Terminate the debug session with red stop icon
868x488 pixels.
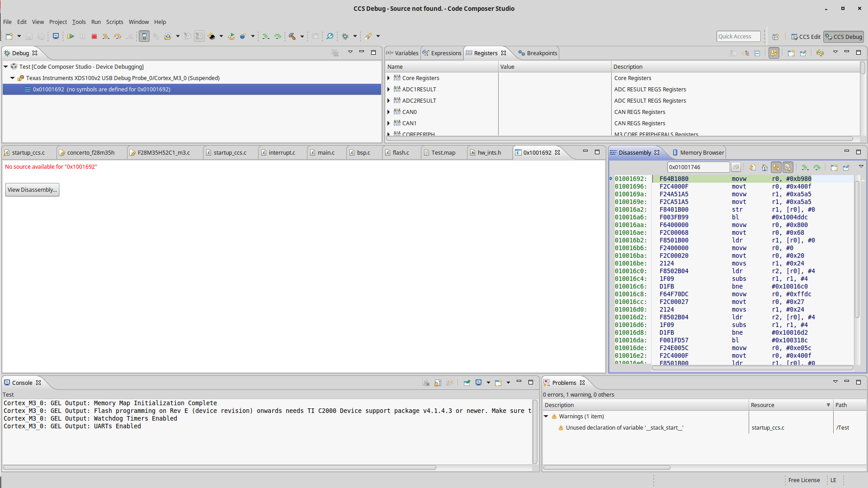click(94, 36)
